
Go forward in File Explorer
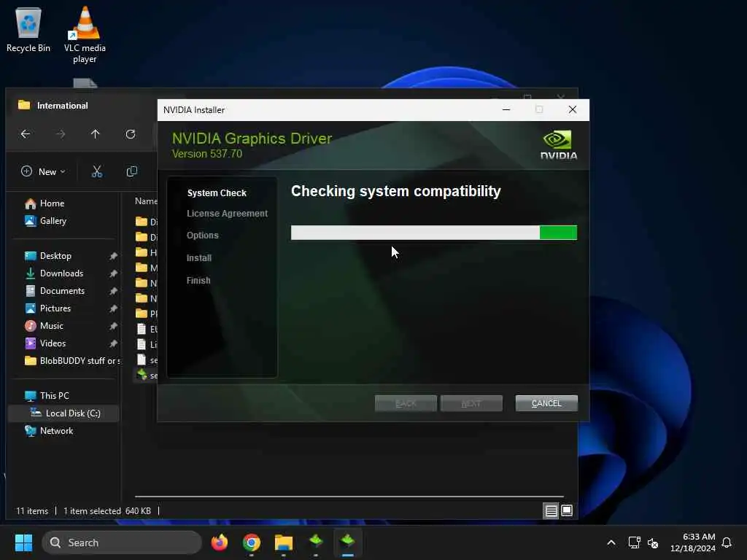pos(60,134)
